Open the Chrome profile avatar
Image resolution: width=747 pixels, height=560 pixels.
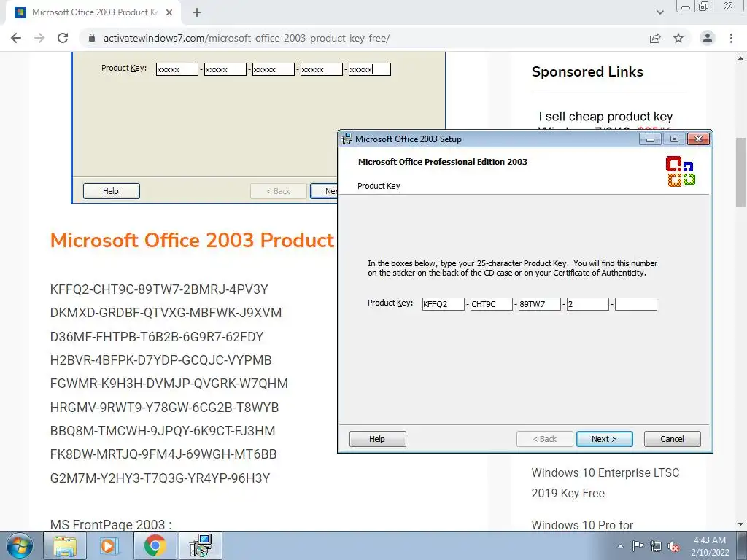click(x=708, y=38)
